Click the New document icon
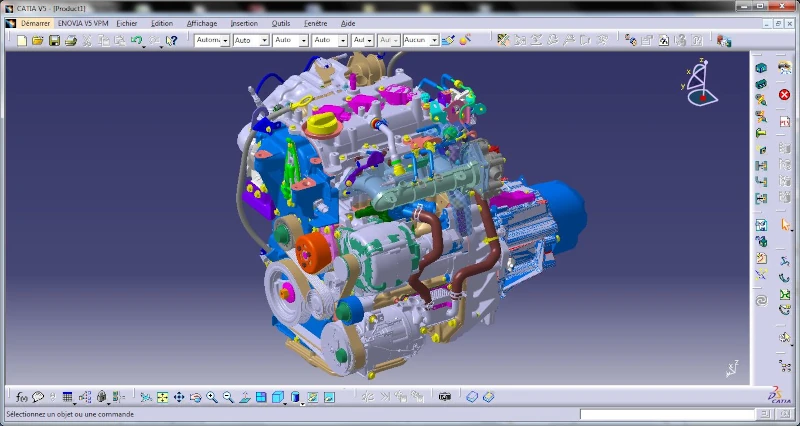Image resolution: width=800 pixels, height=426 pixels. click(x=22, y=41)
